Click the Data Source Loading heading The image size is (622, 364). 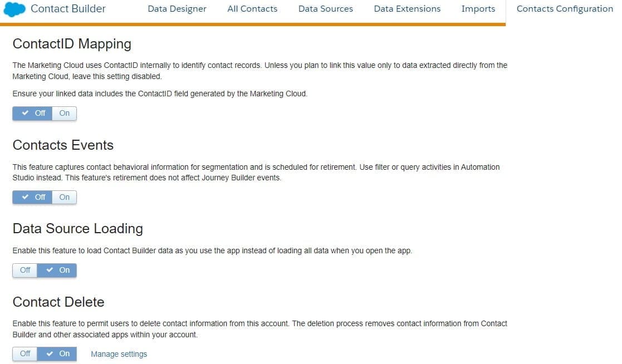click(77, 229)
